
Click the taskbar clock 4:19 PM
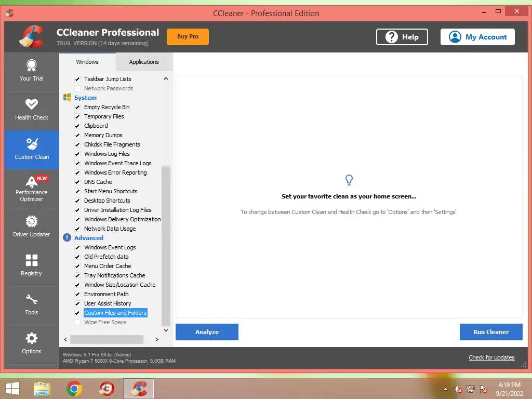coord(509,385)
